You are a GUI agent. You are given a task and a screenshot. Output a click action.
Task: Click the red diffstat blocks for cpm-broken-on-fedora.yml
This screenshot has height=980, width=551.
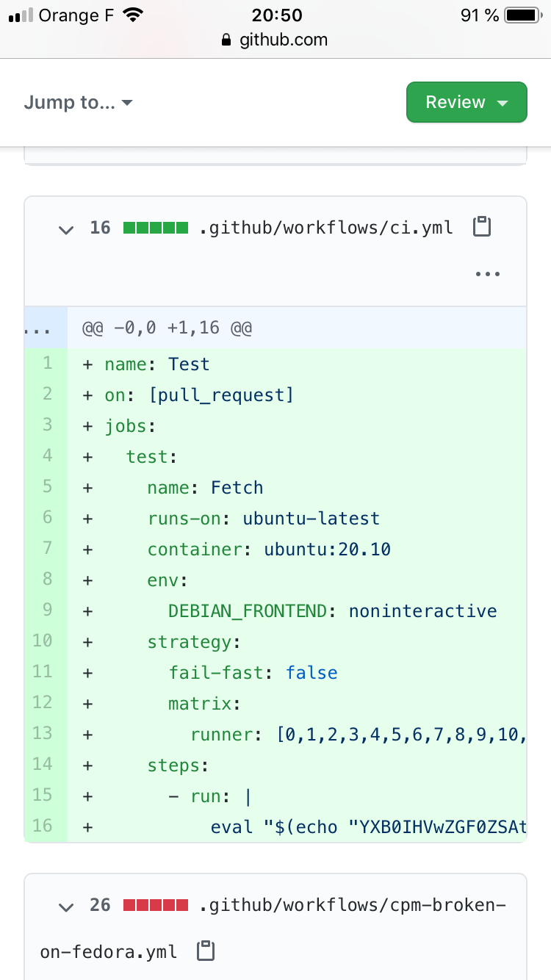(x=156, y=905)
